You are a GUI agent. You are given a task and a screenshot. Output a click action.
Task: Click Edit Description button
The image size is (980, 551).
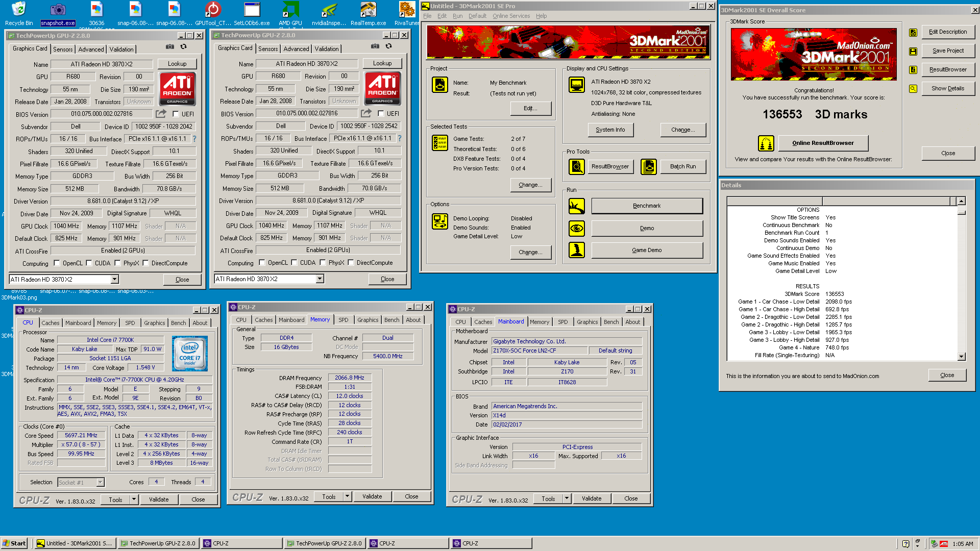[948, 32]
